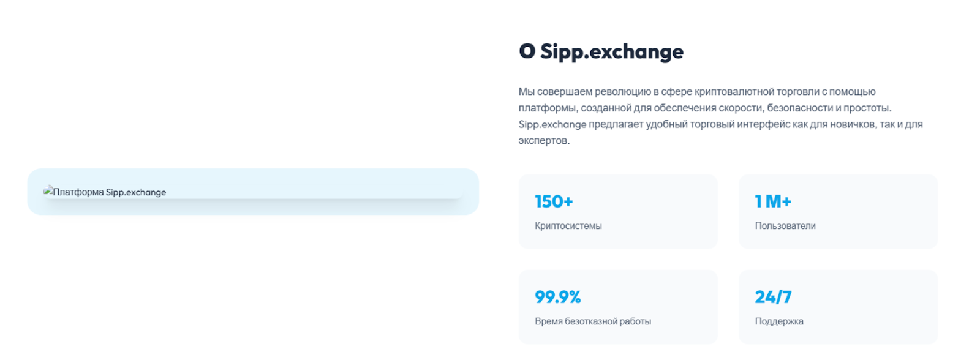
Task: Click the word "экспертов" in the description
Action: click(543, 141)
